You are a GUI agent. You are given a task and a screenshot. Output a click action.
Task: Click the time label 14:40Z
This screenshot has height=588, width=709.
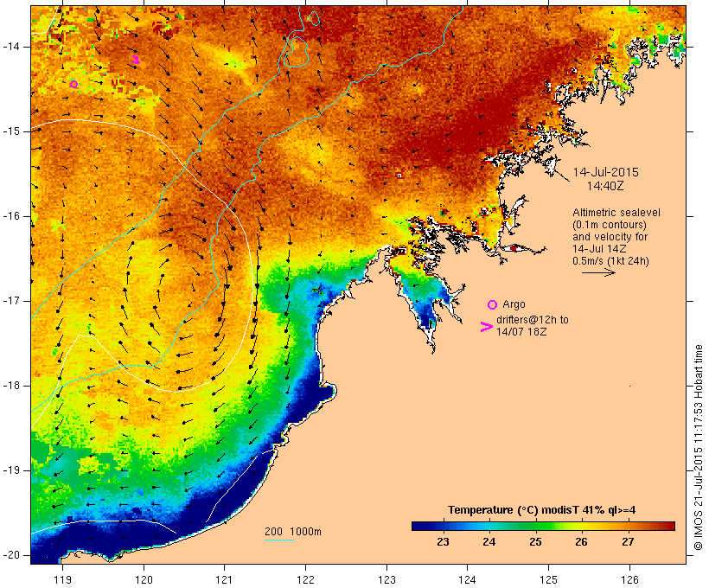(605, 186)
